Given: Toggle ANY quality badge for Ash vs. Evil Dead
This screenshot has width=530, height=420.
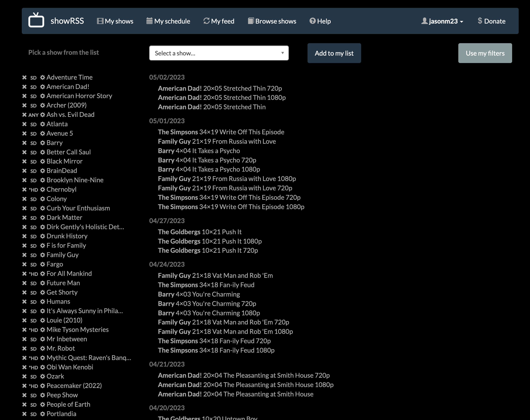Looking at the screenshot, I should point(33,115).
